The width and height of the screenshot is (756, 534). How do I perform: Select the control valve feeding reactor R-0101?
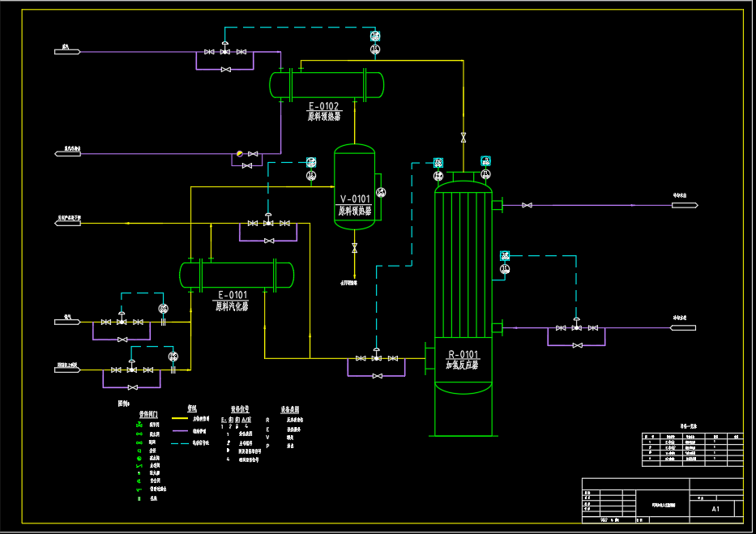tap(377, 356)
